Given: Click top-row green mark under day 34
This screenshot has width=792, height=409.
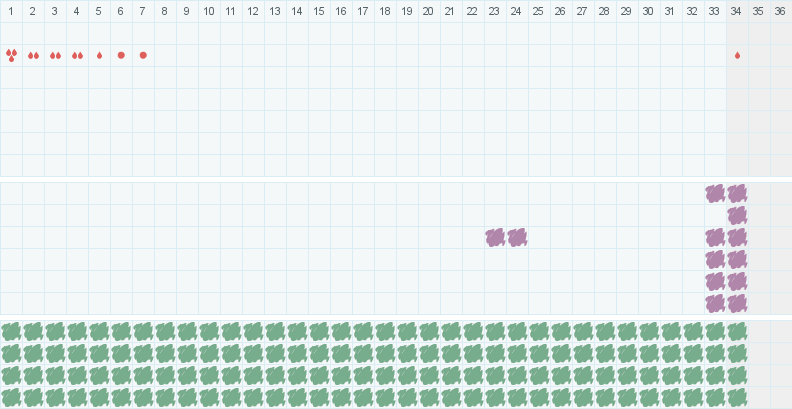Looking at the screenshot, I should pyautogui.click(x=737, y=332).
